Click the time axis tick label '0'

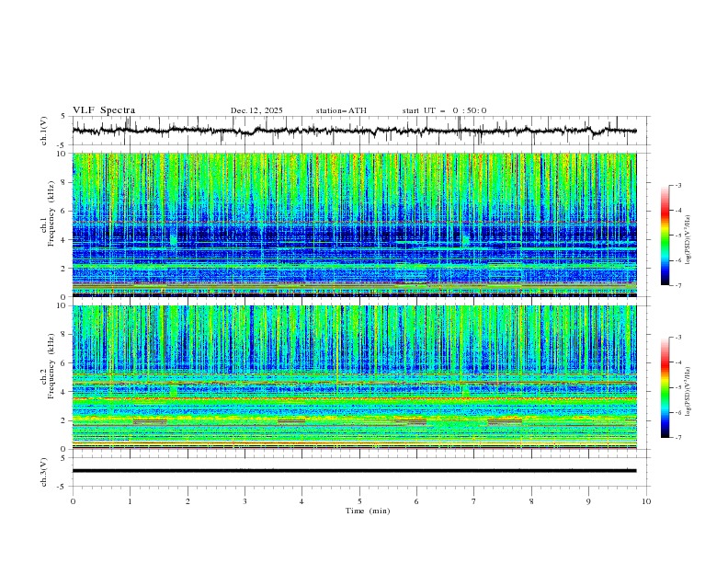73,501
